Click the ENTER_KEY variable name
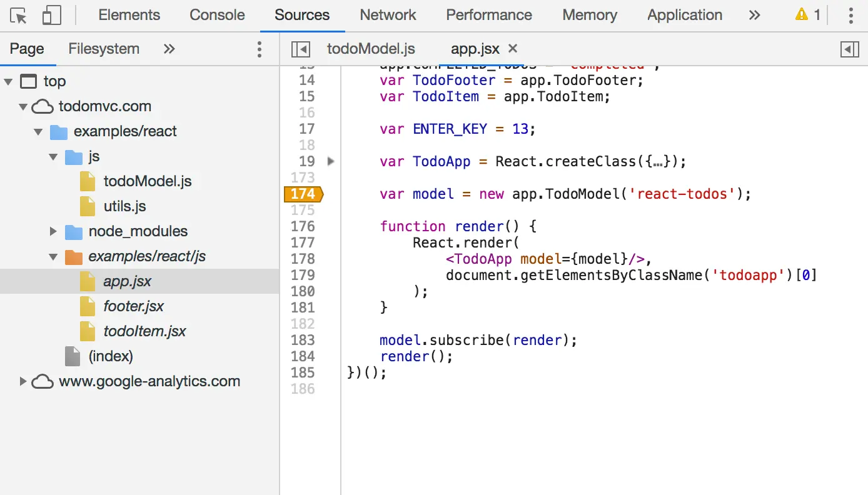 pyautogui.click(x=450, y=129)
